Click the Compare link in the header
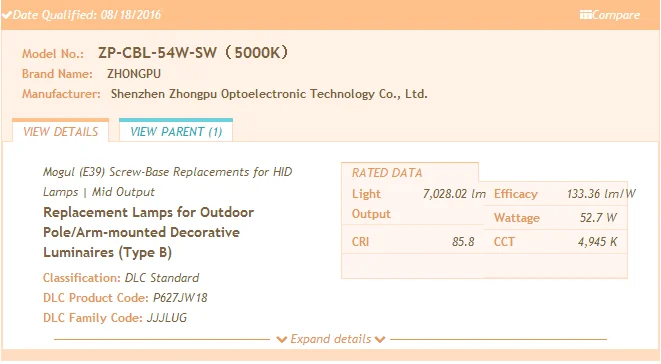Viewport: 661px width, 364px height. point(615,15)
